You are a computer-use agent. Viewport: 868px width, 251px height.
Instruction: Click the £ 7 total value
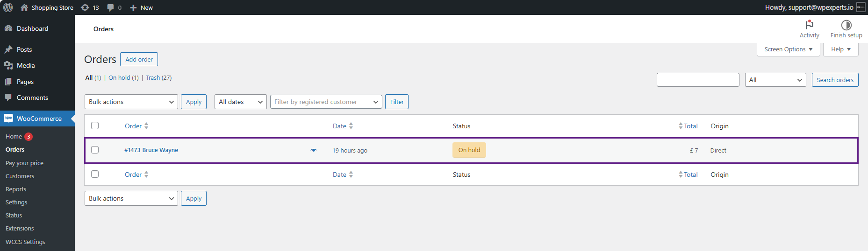click(694, 150)
